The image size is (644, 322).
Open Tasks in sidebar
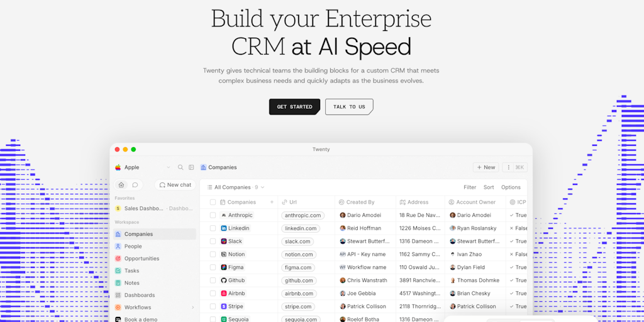tap(155, 270)
